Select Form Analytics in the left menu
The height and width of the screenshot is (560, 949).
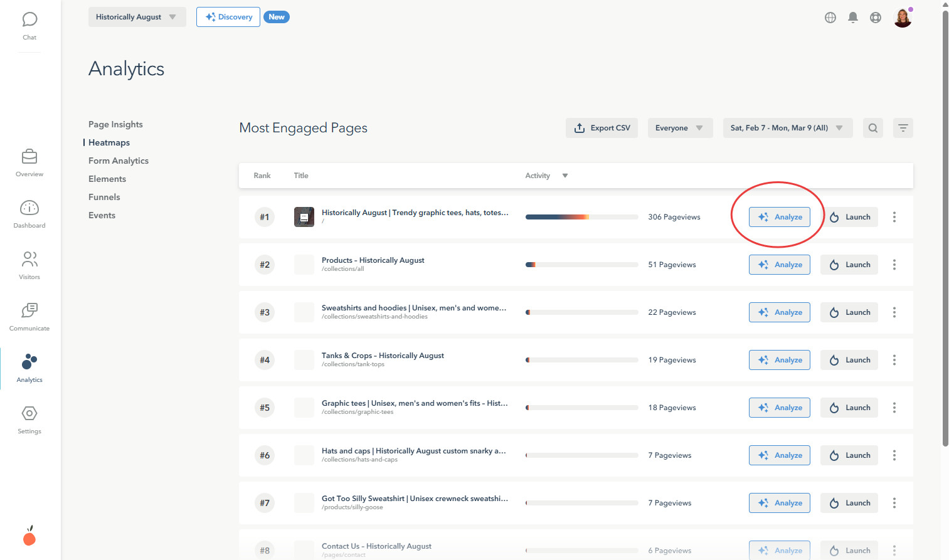pos(118,161)
